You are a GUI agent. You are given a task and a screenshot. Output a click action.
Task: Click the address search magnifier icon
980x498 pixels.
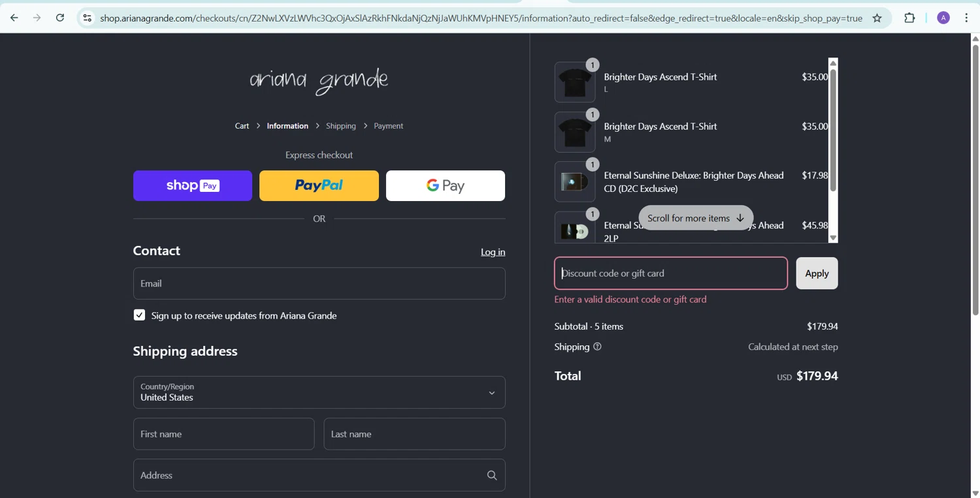coord(492,475)
